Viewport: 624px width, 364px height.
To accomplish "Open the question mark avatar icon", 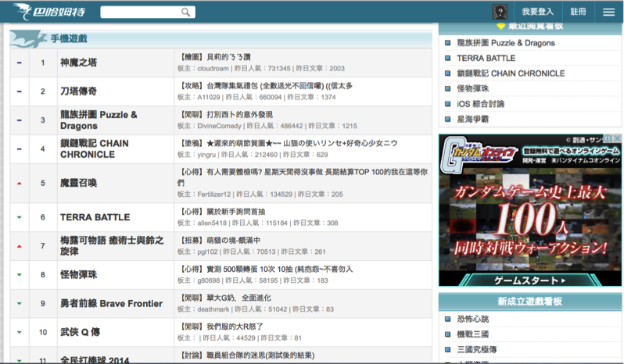I will [500, 12].
